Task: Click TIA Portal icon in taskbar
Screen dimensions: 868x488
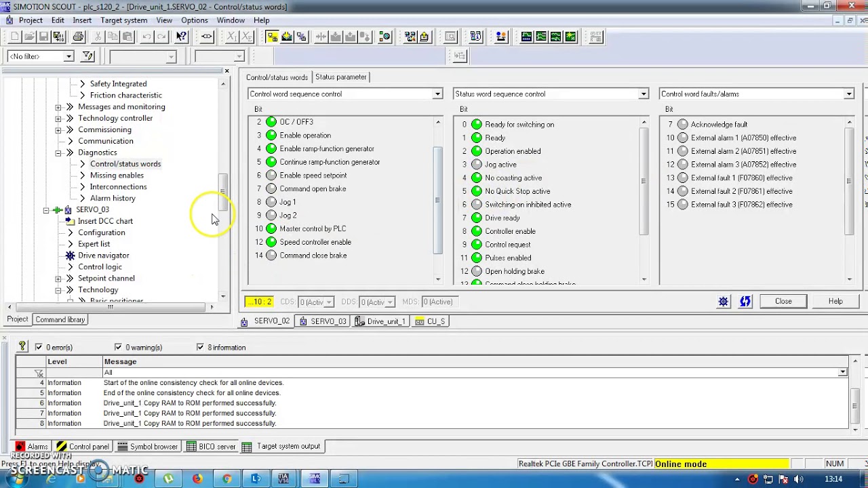Action: point(285,479)
